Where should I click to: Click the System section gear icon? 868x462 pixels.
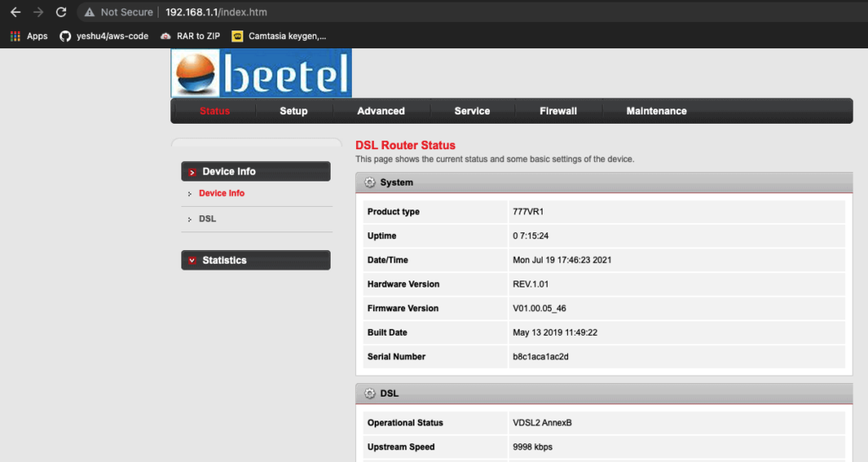[370, 182]
